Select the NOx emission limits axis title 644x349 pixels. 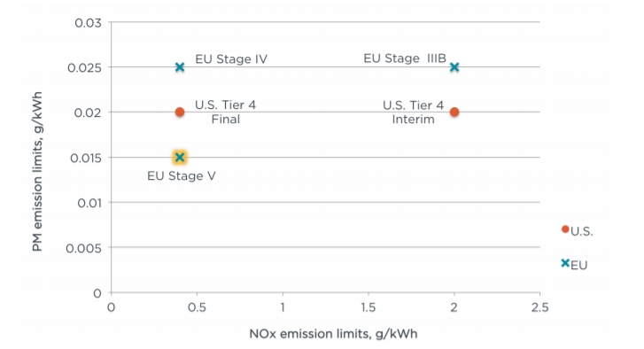[x=333, y=334]
